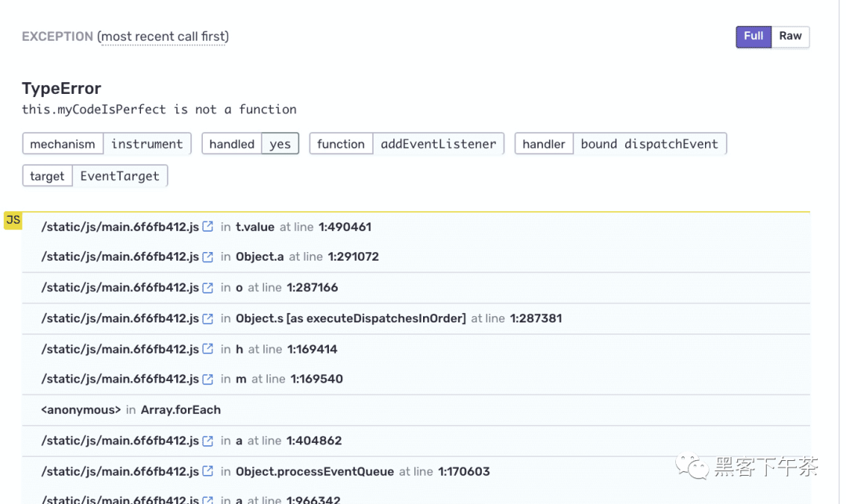This screenshot has height=504, width=846.
Task: Open source link icon for processEventQueue frame
Action: point(208,471)
